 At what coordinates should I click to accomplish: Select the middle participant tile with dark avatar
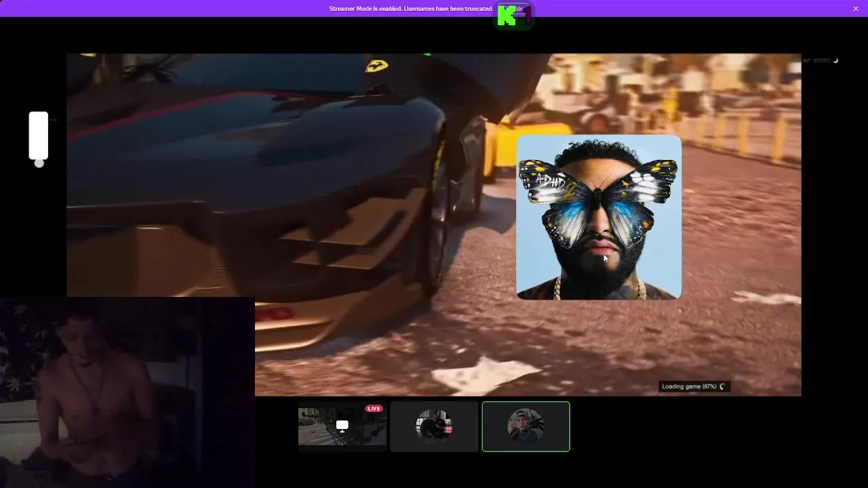click(x=434, y=426)
